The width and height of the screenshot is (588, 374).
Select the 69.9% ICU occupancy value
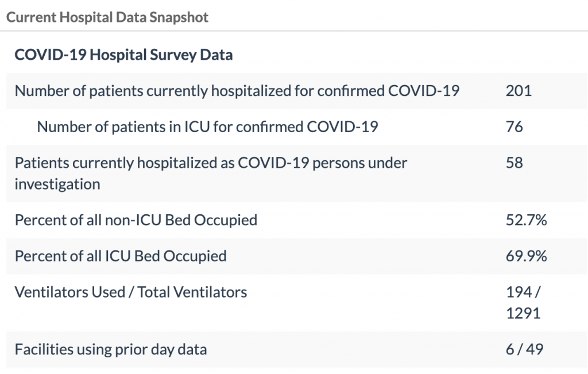click(526, 256)
